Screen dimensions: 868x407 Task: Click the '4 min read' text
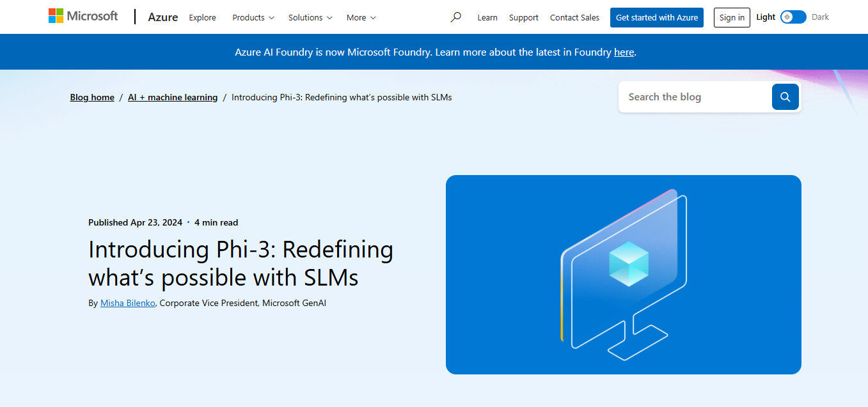[x=216, y=222]
